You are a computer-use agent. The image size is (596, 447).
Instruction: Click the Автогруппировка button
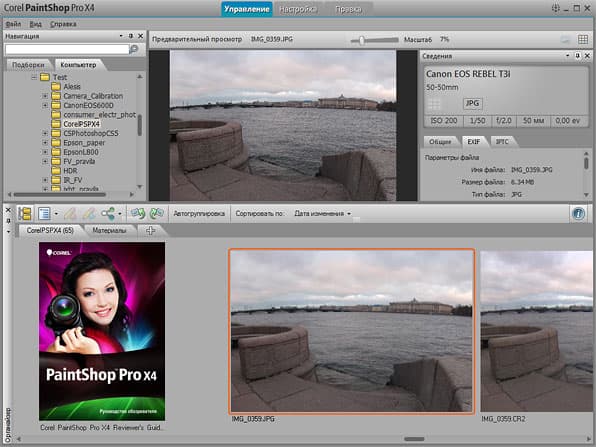[199, 214]
